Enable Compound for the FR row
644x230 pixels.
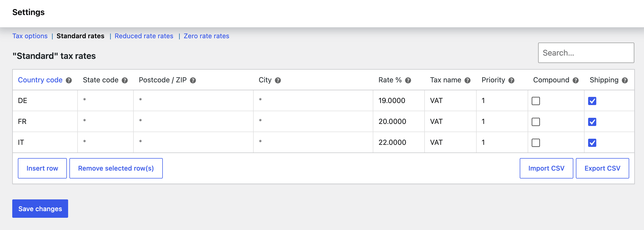pos(536,122)
